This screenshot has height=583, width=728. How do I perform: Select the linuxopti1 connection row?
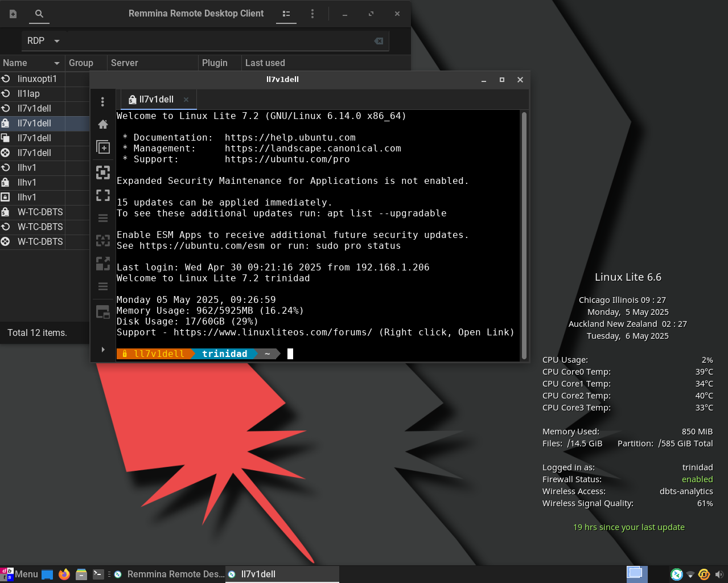click(x=44, y=79)
